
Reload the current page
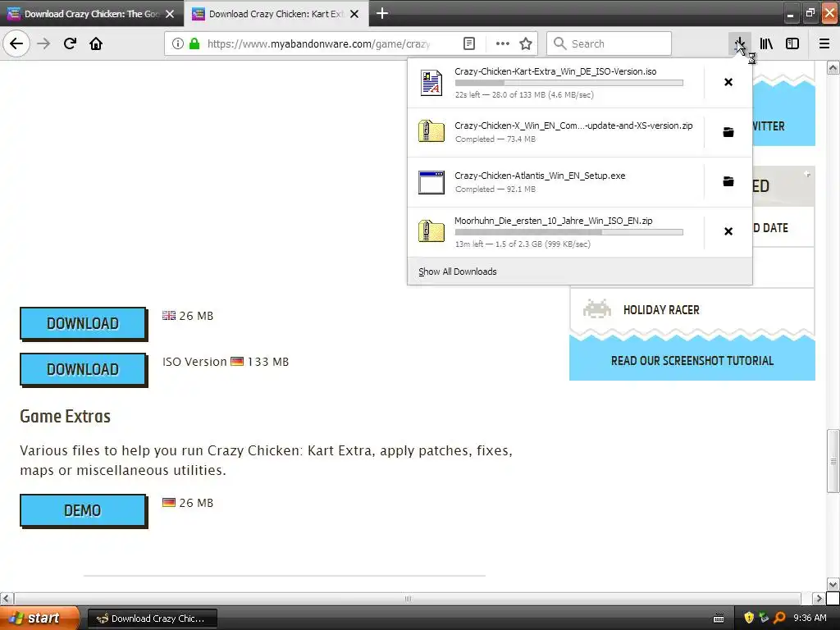[x=70, y=43]
